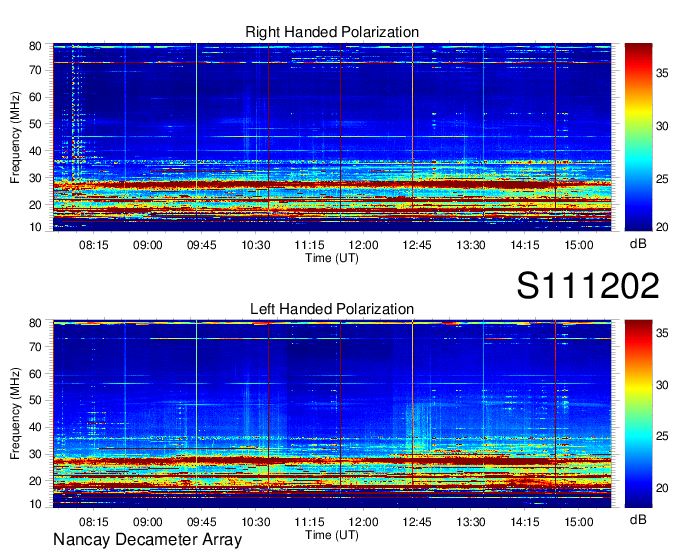Click 12:45 tick on right-handed plot
The width and height of the screenshot is (680, 552).
[417, 245]
